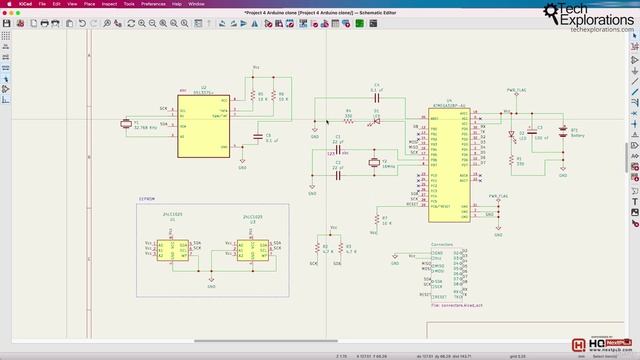The height and width of the screenshot is (360, 640).
Task: Select the wire-to-bus entry tool
Action: tap(635, 102)
